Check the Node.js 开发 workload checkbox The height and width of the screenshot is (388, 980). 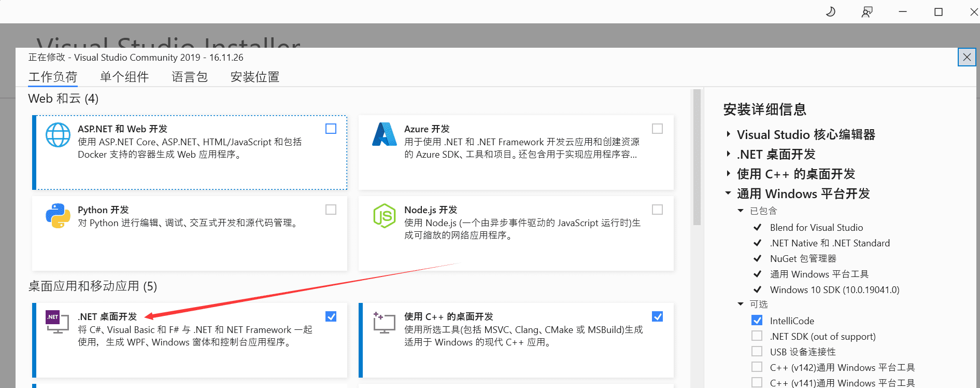(657, 210)
